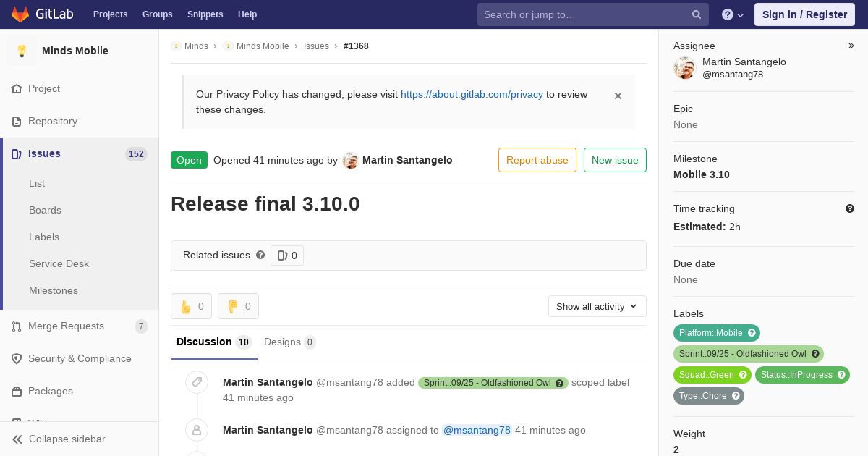Open Snippets in the navbar
The image size is (868, 456).
(x=205, y=14)
